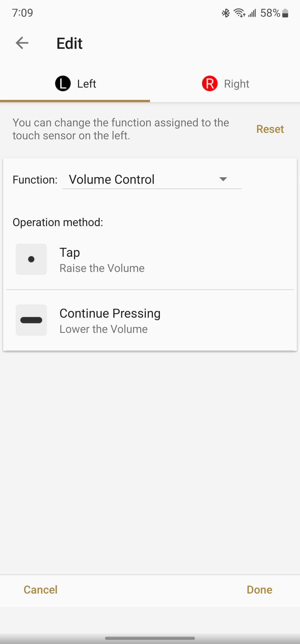Select the Lower the Volume description
The height and width of the screenshot is (644, 300).
click(x=103, y=329)
